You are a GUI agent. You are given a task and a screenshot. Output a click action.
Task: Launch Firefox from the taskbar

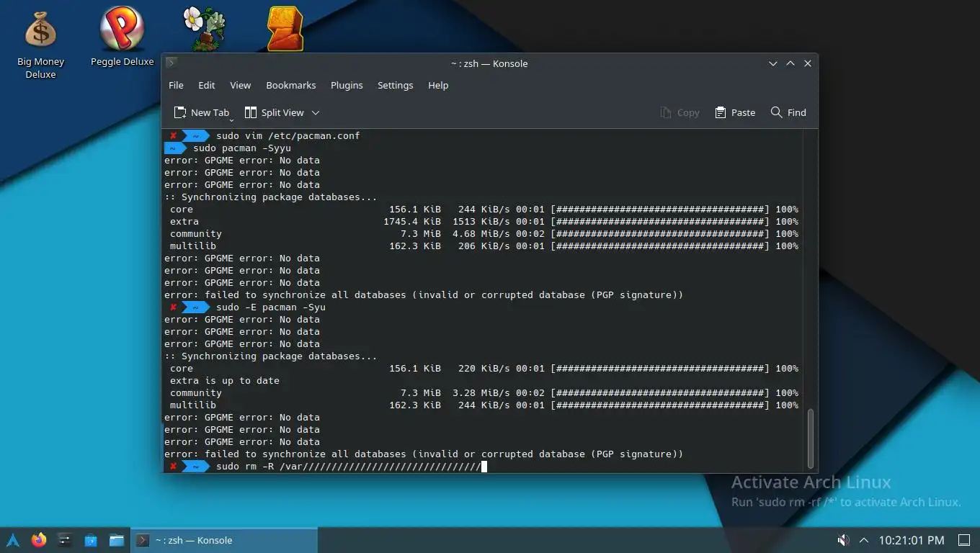tap(39, 540)
